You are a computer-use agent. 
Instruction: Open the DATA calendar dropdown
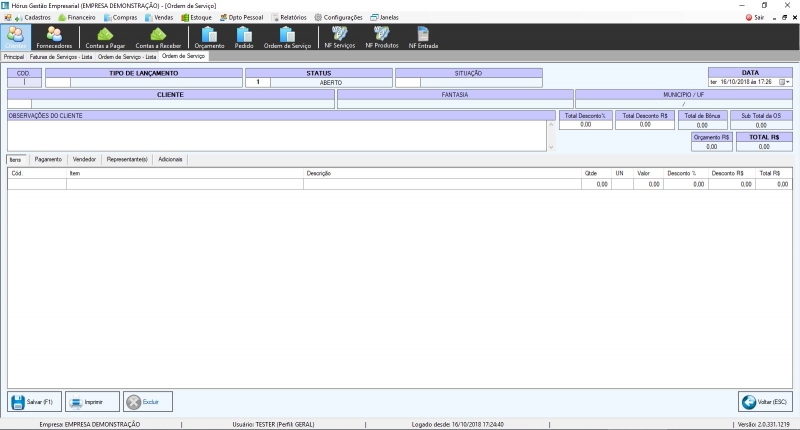pyautogui.click(x=784, y=82)
